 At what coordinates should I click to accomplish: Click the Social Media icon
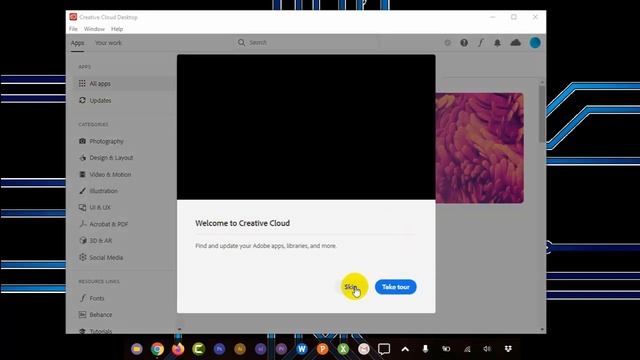point(82,257)
